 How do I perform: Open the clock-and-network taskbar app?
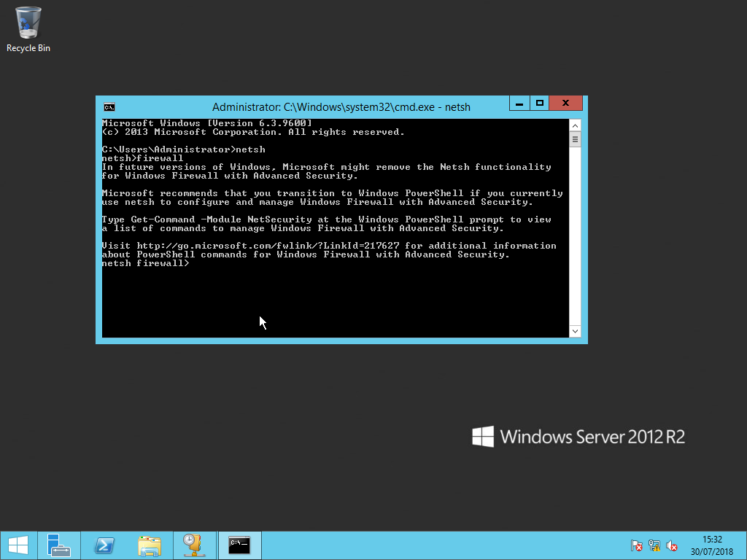point(194,545)
